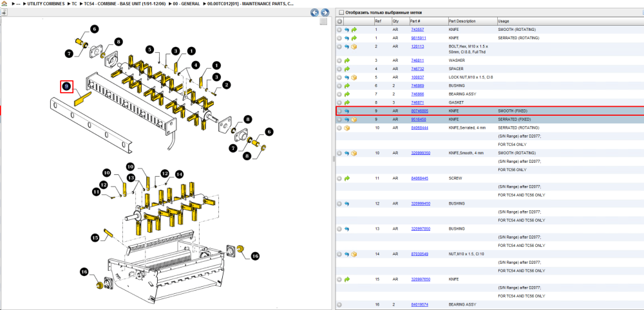644x310 pixels.
Task: Open part number link 320997650
Action: (x=421, y=279)
